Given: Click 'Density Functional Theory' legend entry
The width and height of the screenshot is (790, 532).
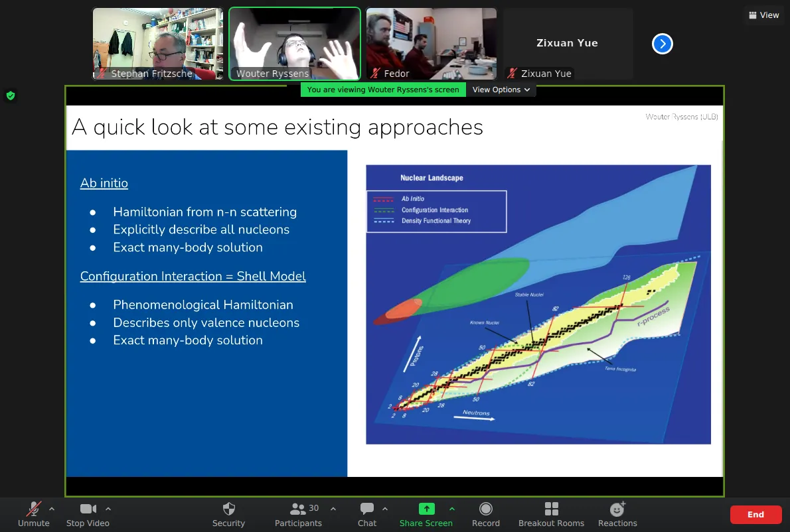Looking at the screenshot, I should 435,221.
